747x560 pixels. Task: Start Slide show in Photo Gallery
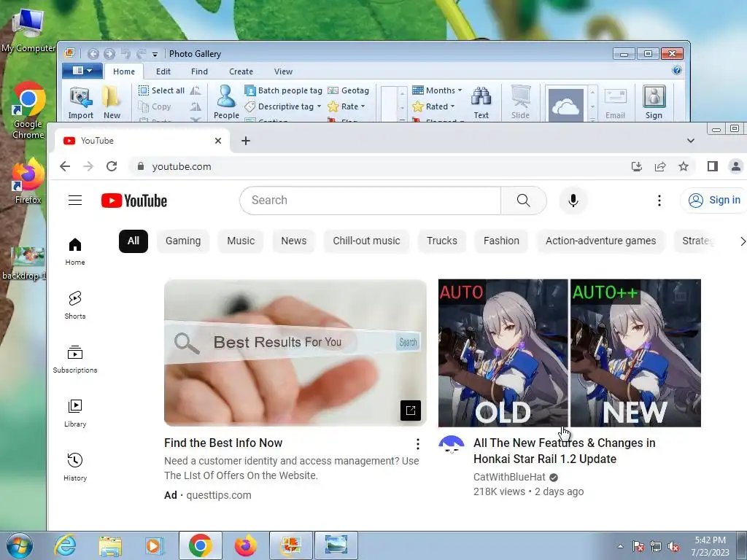(x=520, y=102)
